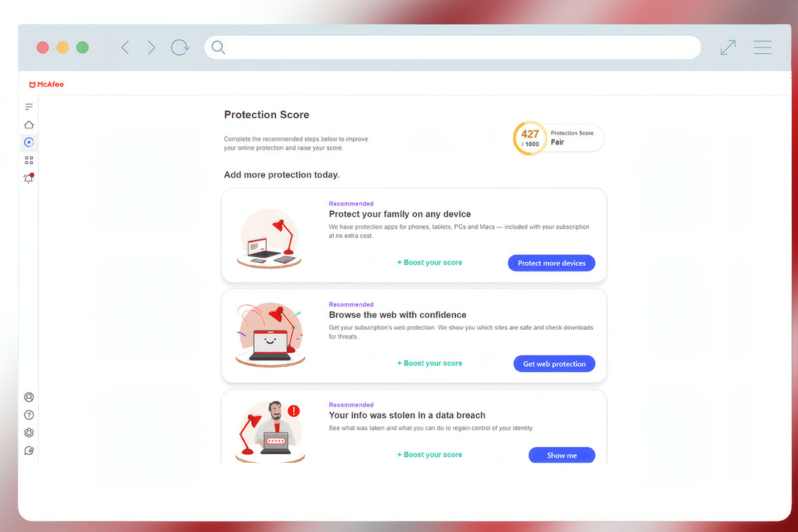
Task: Open the account profile icon
Action: (x=29, y=397)
